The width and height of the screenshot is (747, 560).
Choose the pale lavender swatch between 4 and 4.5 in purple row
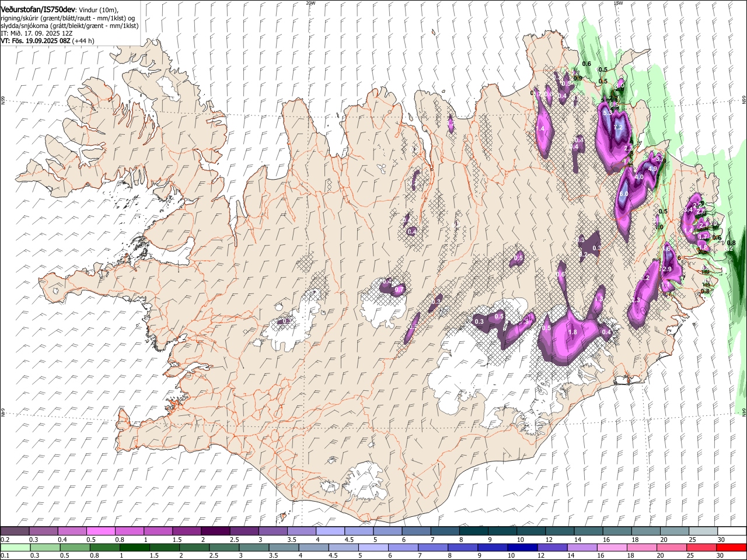[x=329, y=531]
